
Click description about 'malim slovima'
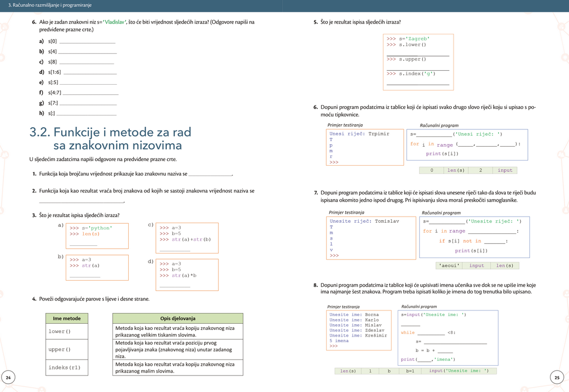(178, 367)
